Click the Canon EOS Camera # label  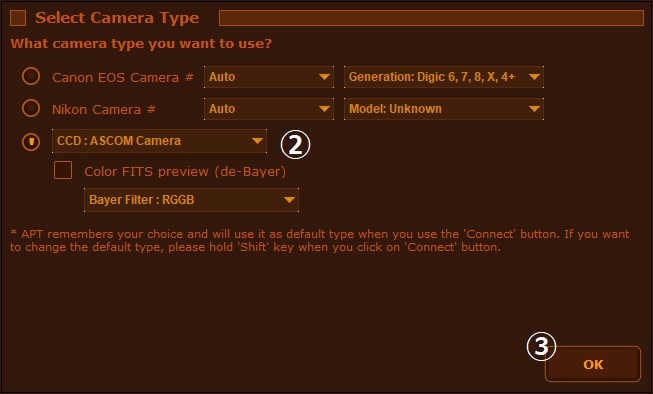[123, 77]
